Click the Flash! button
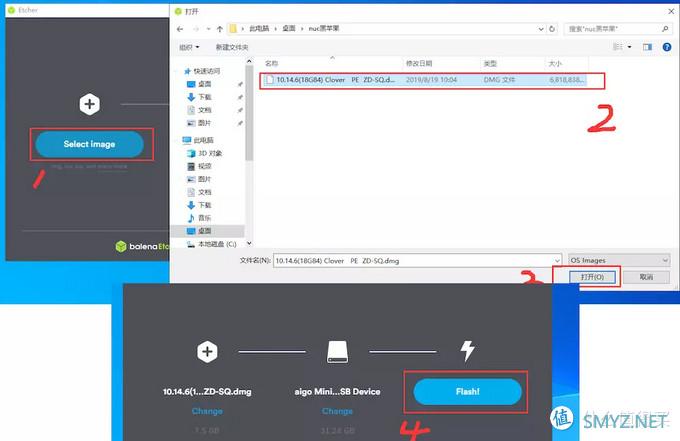The width and height of the screenshot is (680, 441). [x=468, y=392]
